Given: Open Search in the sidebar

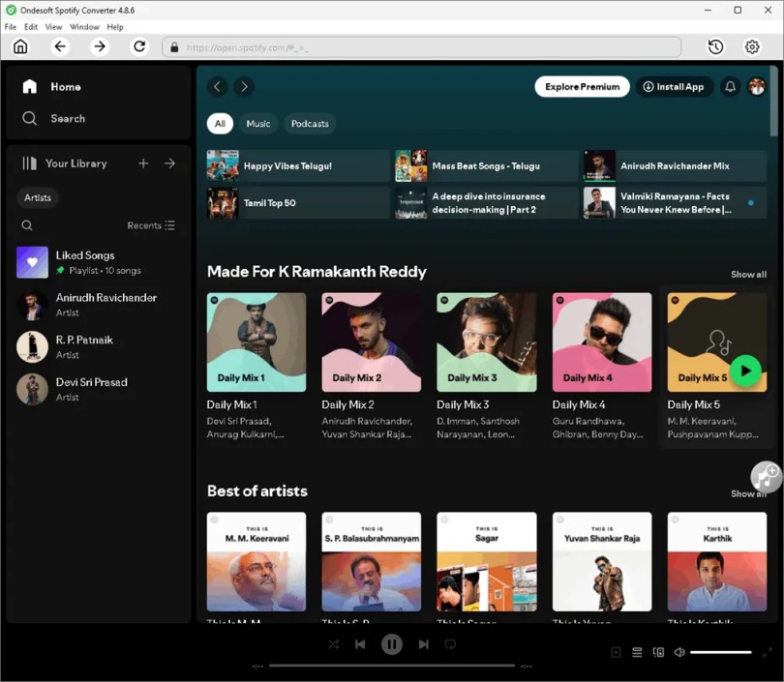Looking at the screenshot, I should pyautogui.click(x=54, y=118).
